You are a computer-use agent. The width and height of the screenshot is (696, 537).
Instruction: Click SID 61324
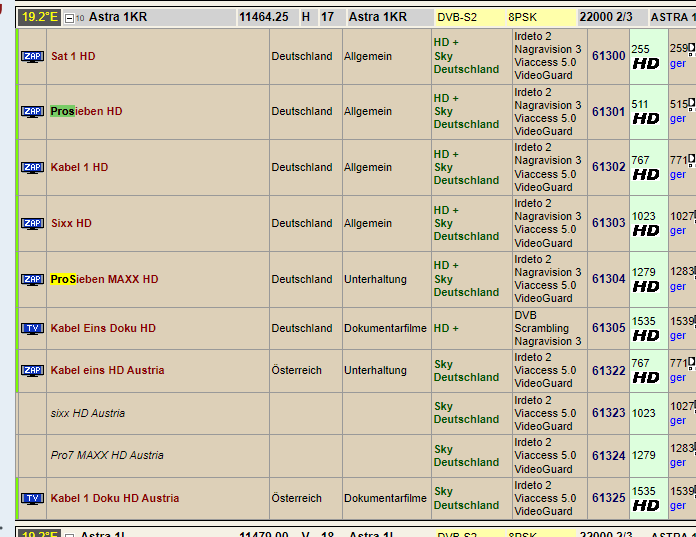coord(609,456)
